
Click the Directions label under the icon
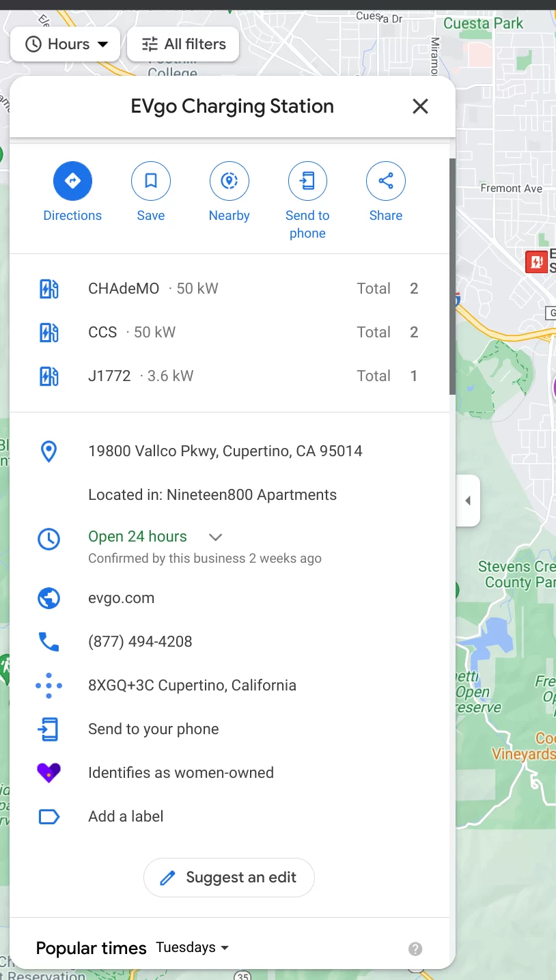click(72, 216)
